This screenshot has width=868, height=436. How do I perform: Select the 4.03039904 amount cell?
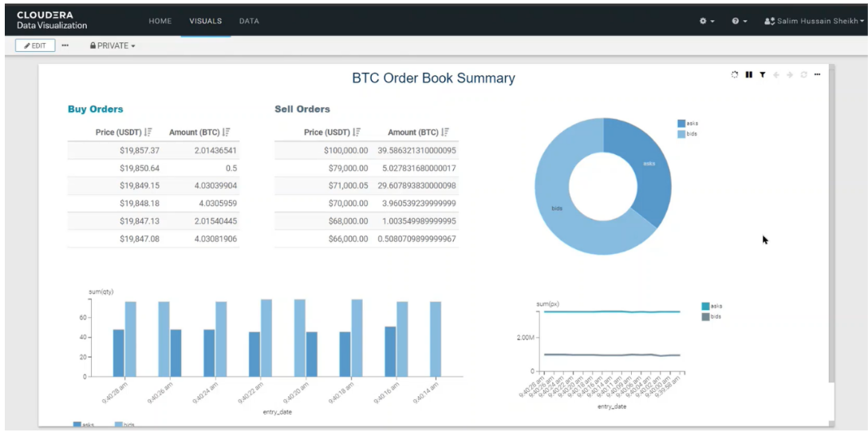[x=215, y=185]
